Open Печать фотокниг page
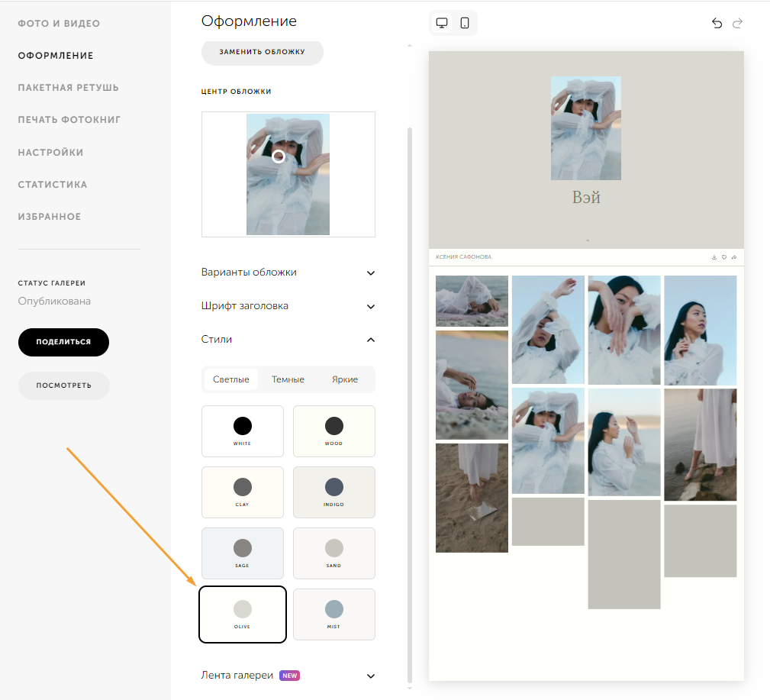Screen dimensions: 770x700 click(69, 120)
